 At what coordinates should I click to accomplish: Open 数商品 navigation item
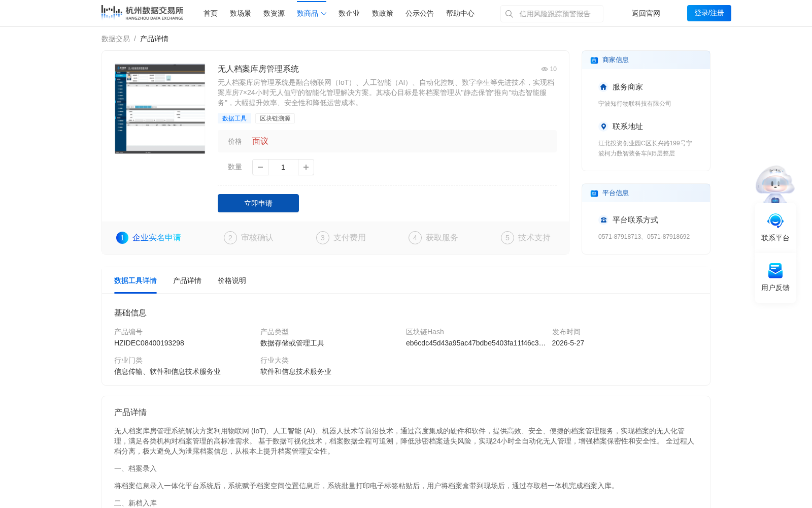coord(308,13)
